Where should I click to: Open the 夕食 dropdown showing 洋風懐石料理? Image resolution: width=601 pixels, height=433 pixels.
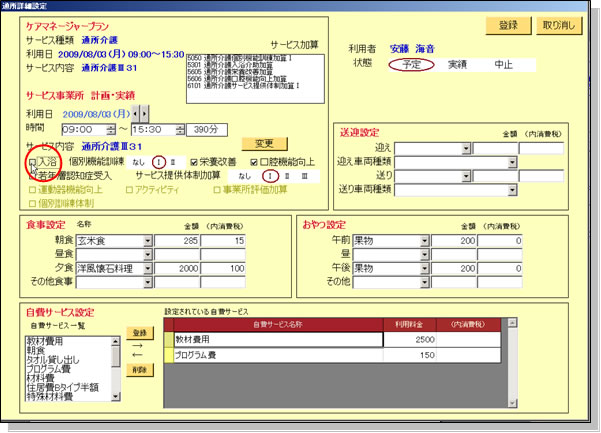pos(148,269)
